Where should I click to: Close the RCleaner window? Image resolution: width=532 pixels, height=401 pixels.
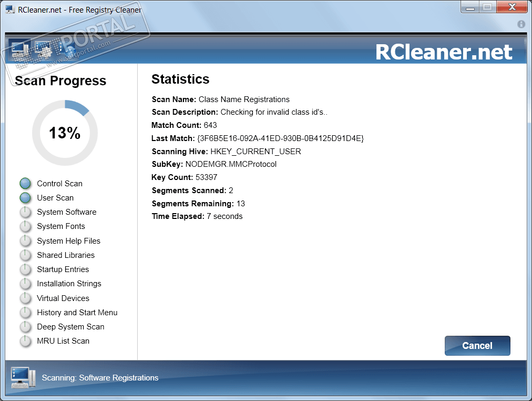coord(513,7)
